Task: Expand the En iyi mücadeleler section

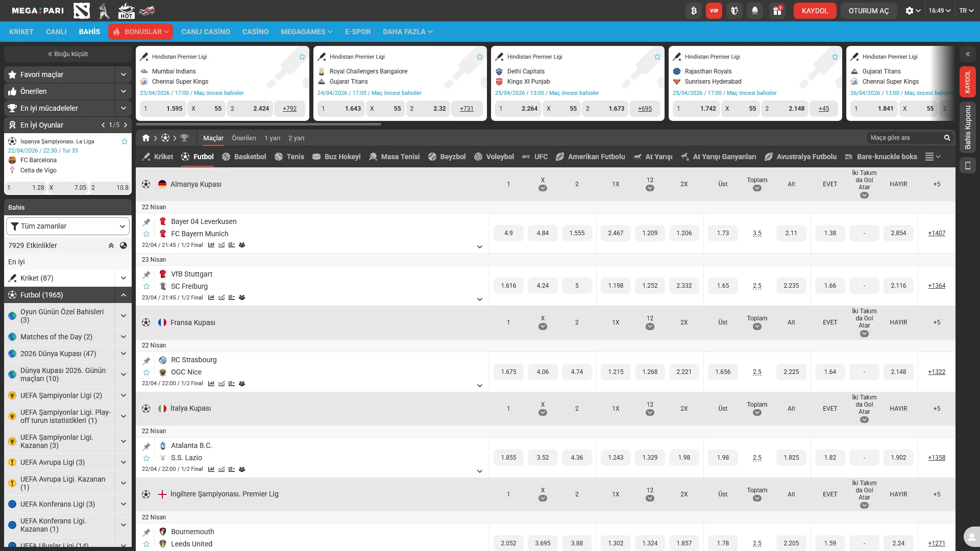Action: pos(124,108)
